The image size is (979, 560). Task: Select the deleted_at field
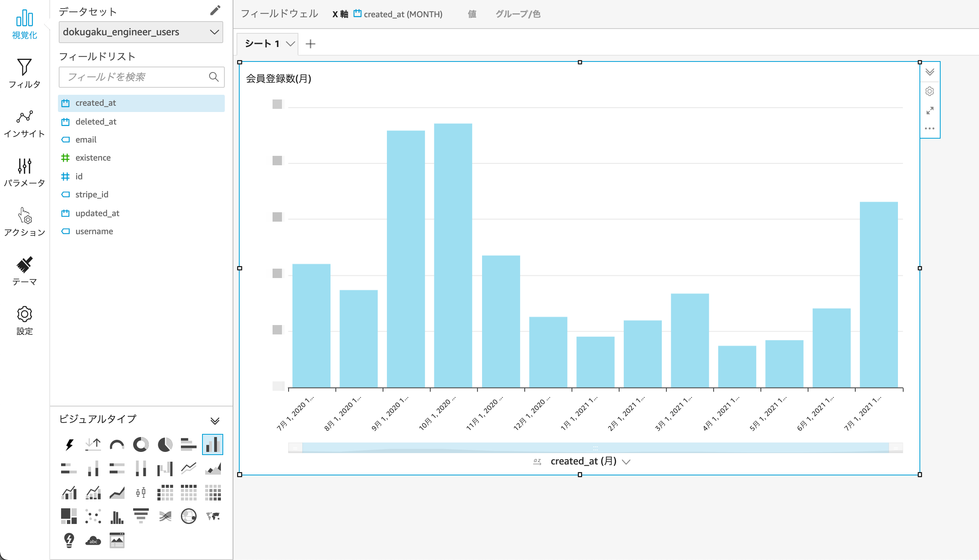click(96, 122)
